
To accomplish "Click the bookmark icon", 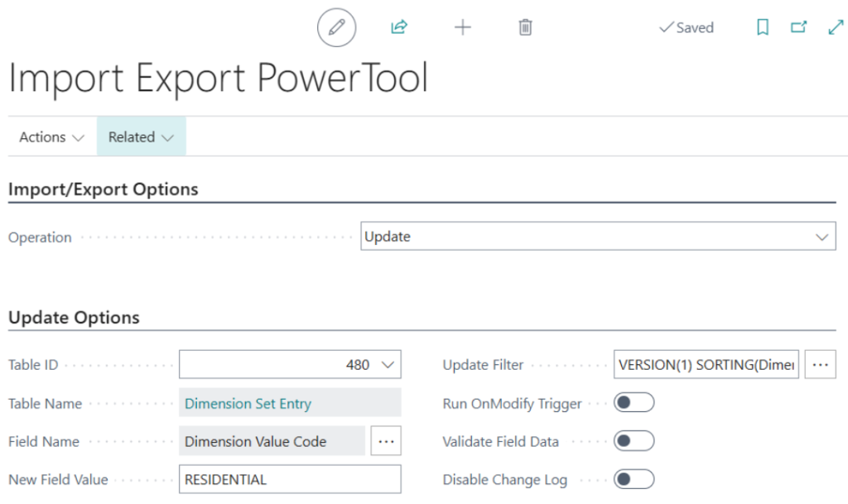I will click(763, 28).
